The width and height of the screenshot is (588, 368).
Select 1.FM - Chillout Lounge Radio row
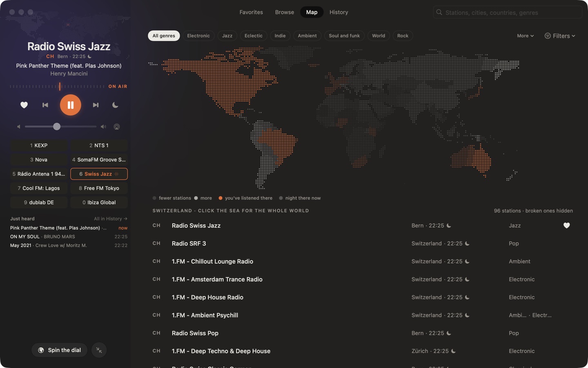point(363,261)
